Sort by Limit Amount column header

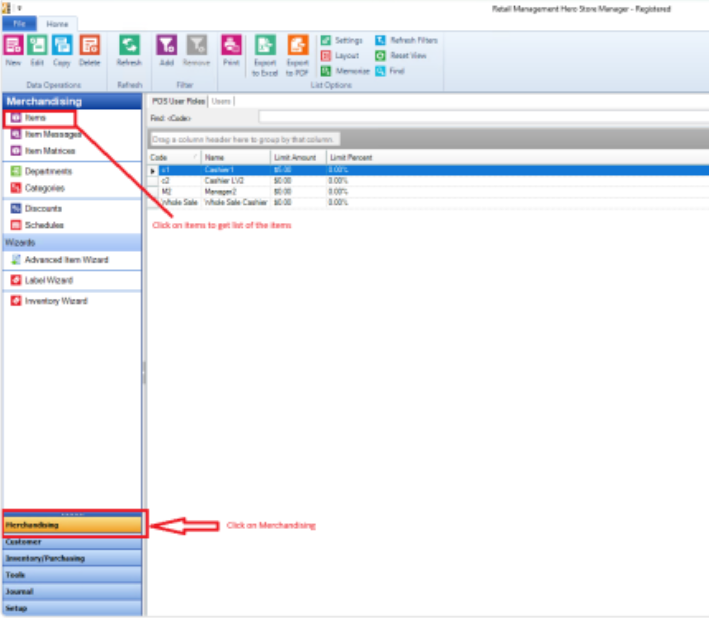pos(299,157)
